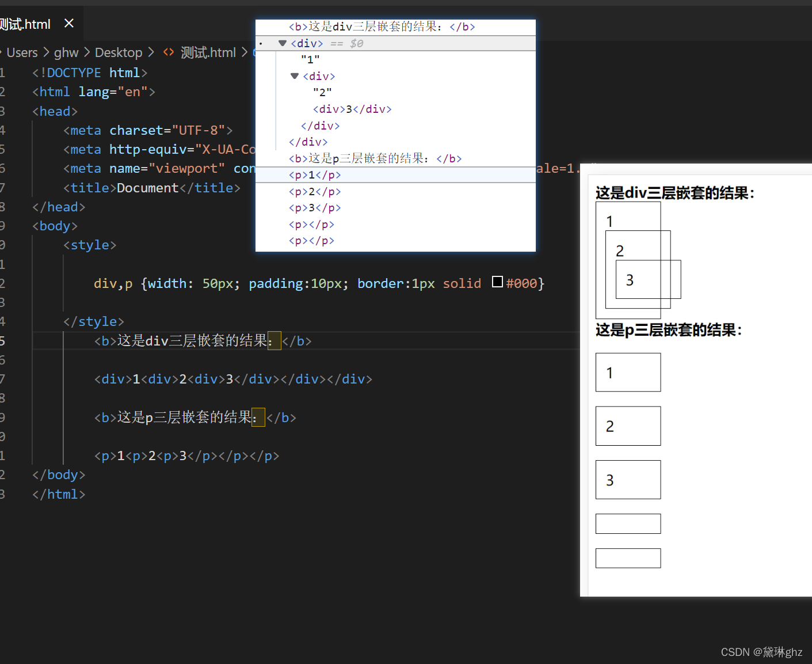The width and height of the screenshot is (812, 664).
Task: Select the 测试.html tab title
Action: pos(25,24)
